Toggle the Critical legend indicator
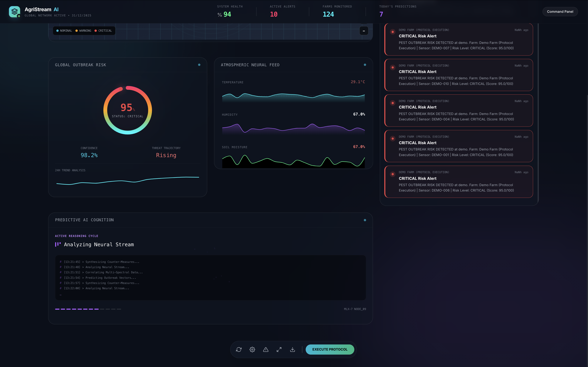 [x=103, y=31]
